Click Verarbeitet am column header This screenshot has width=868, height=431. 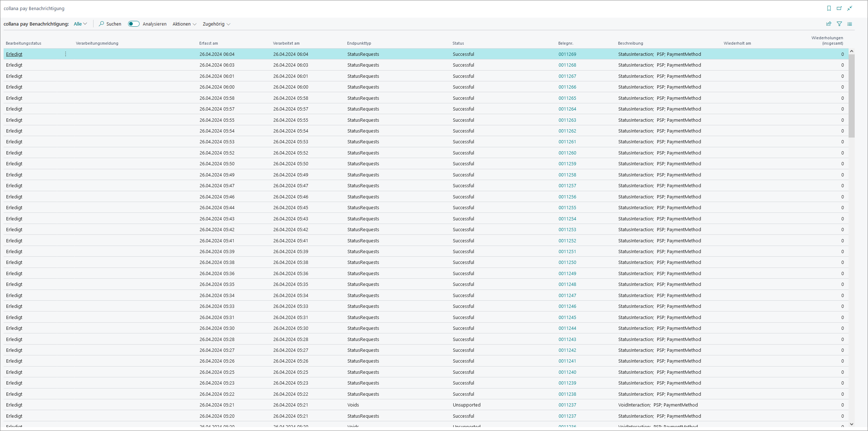pyautogui.click(x=286, y=43)
